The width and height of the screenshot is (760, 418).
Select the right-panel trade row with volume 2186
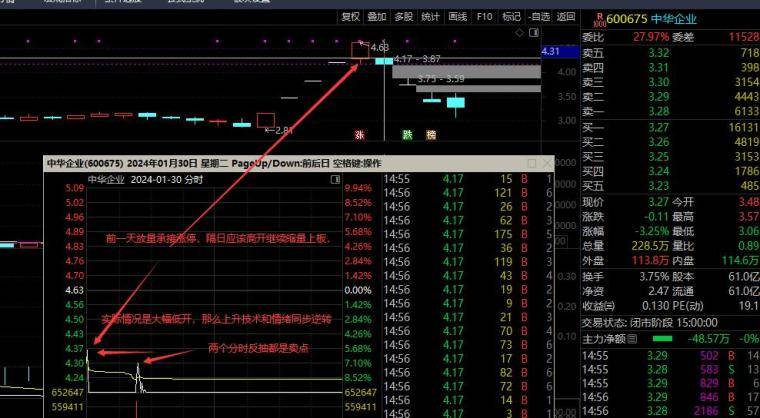[671, 412]
